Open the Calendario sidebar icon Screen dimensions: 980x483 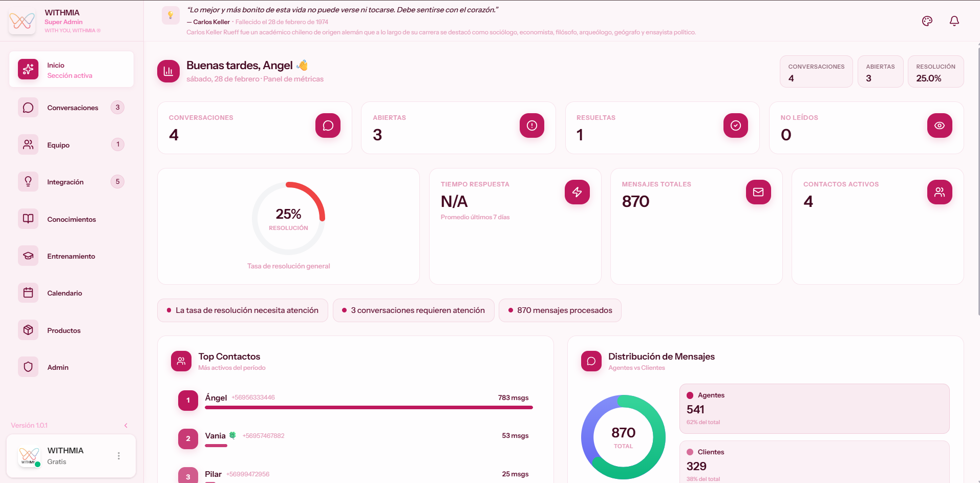[28, 293]
